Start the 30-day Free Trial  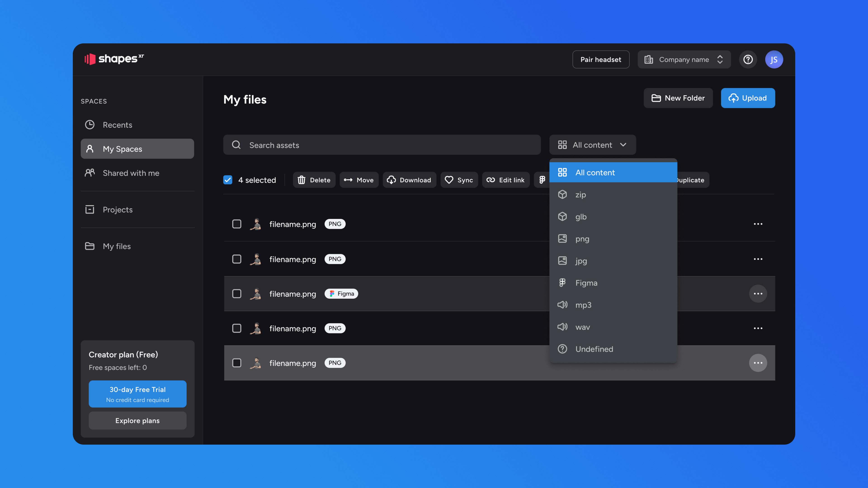click(137, 394)
